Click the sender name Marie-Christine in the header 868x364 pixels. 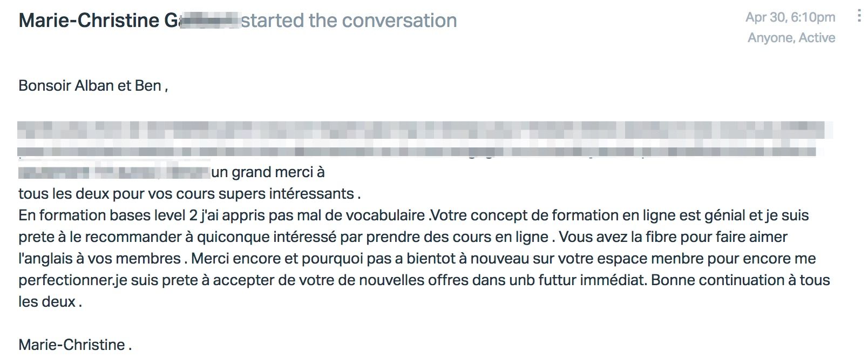89,21
